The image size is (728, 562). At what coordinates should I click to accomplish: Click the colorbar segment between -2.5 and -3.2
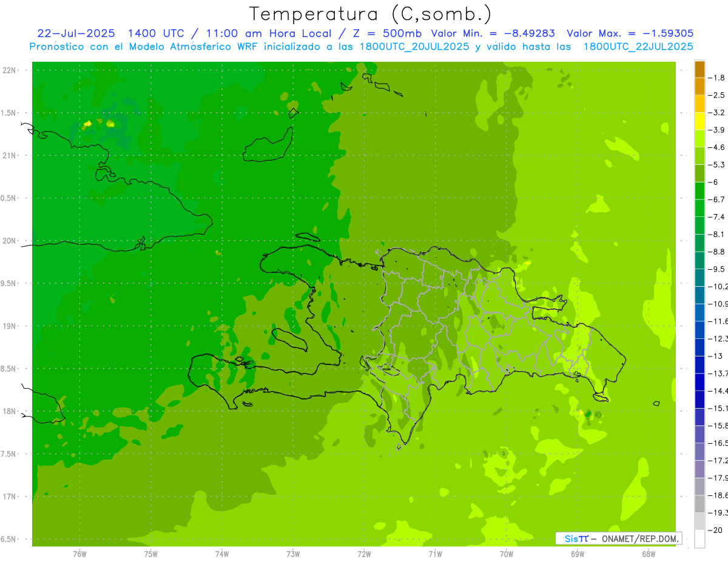699,104
